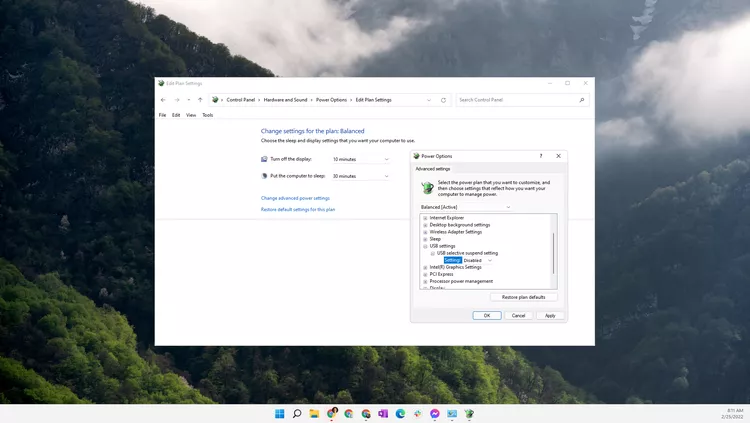The image size is (750, 423).
Task: Open Microsoft Edge from the taskbar
Action: 400,413
